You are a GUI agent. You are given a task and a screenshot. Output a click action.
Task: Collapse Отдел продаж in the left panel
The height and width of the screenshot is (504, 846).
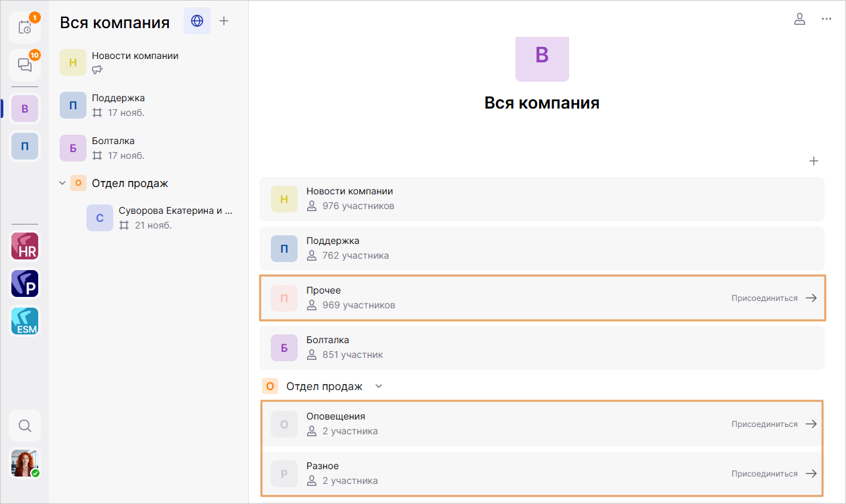[62, 183]
